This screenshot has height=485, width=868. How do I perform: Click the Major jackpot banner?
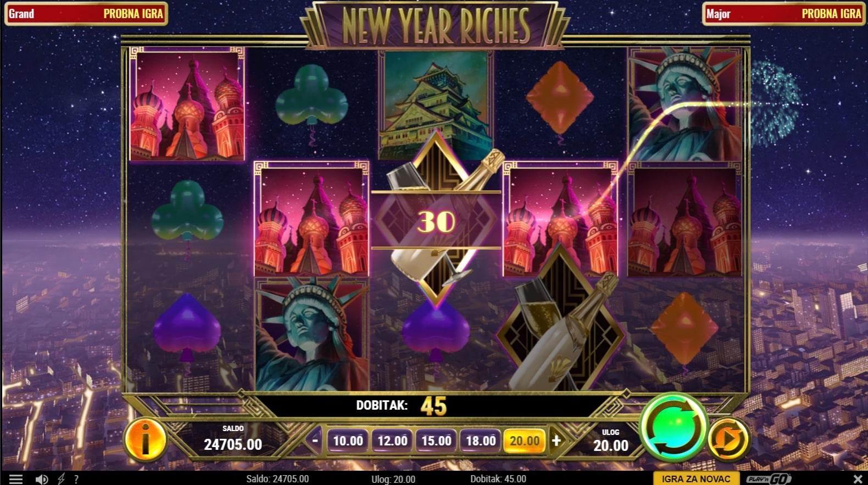coord(784,14)
